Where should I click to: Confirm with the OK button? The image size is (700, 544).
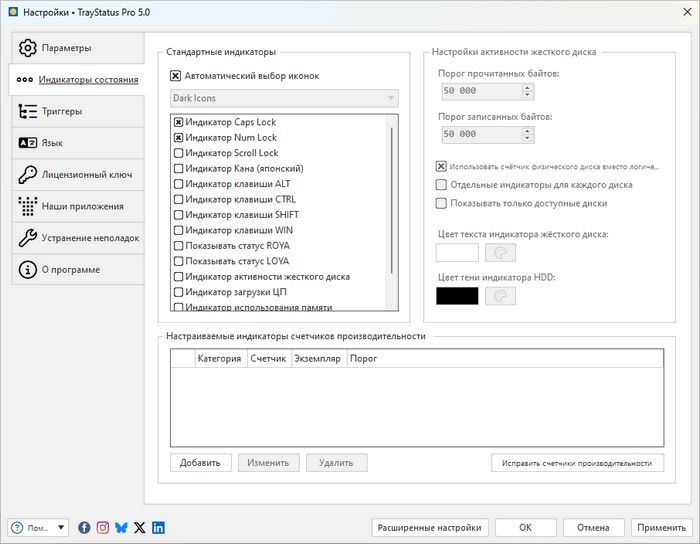[525, 527]
